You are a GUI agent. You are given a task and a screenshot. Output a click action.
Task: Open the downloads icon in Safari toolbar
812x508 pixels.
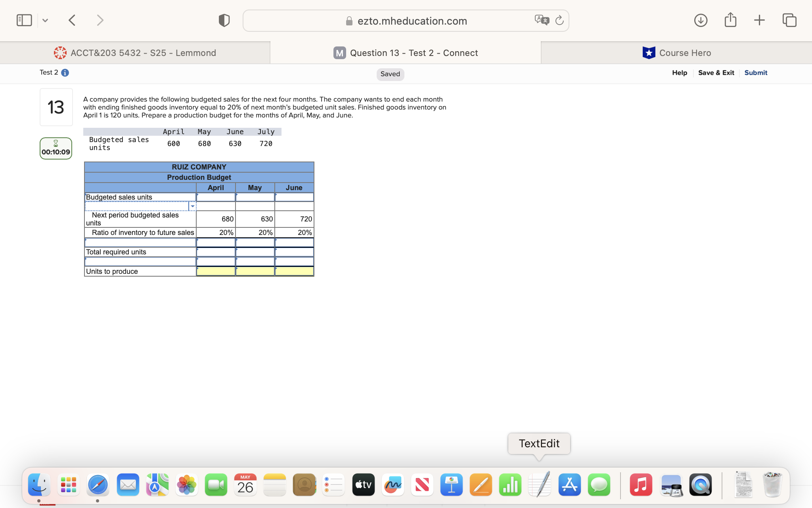[701, 20]
